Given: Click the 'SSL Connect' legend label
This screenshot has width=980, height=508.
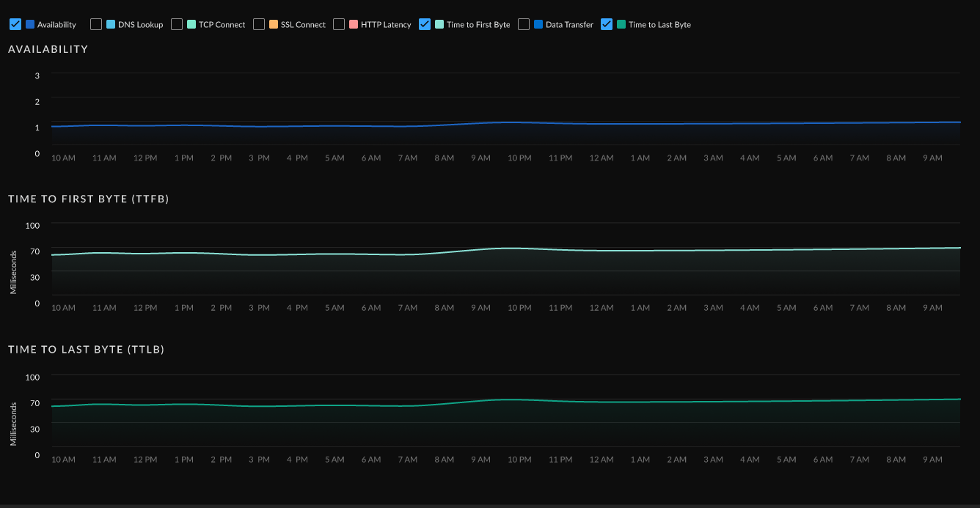Looking at the screenshot, I should (303, 25).
